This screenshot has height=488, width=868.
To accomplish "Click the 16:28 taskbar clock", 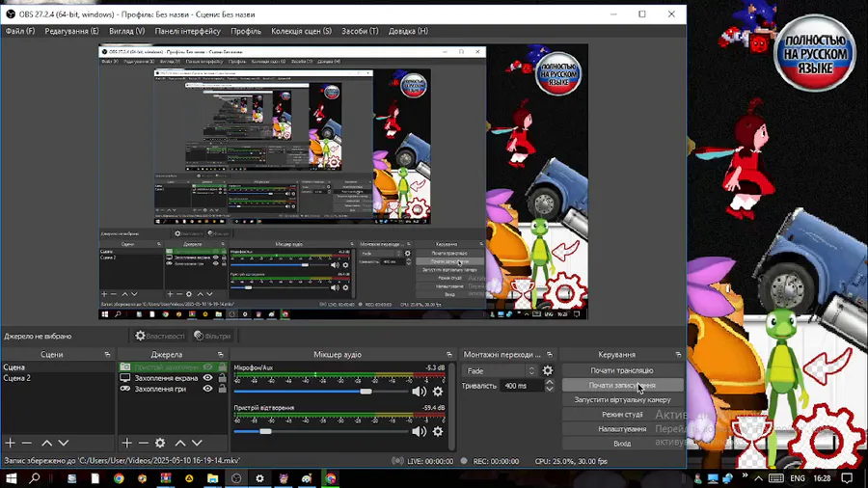I will pyautogui.click(x=823, y=478).
